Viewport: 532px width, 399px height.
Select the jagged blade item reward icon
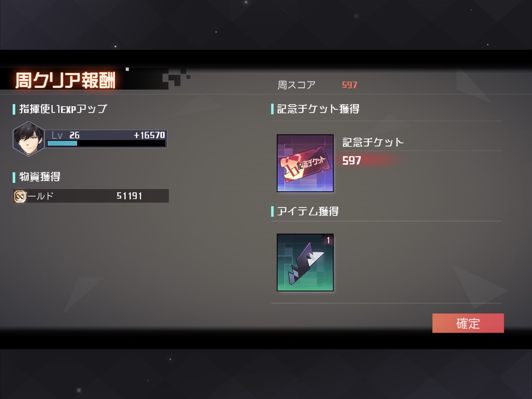(305, 262)
